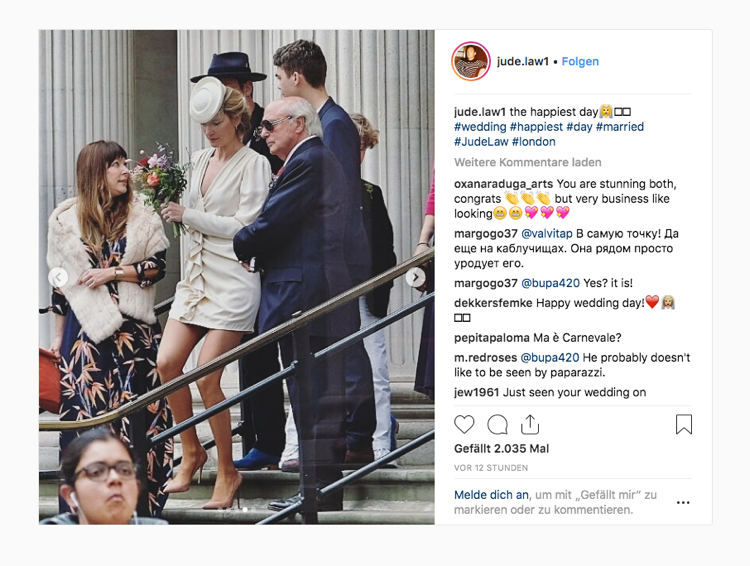Open the #wedding hashtag
750x566 pixels.
pos(480,127)
